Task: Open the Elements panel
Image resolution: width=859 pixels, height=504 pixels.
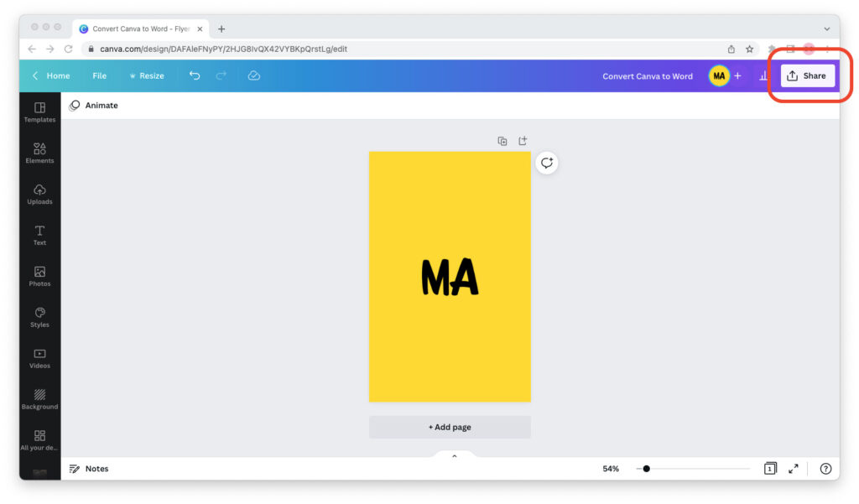Action: 39,153
